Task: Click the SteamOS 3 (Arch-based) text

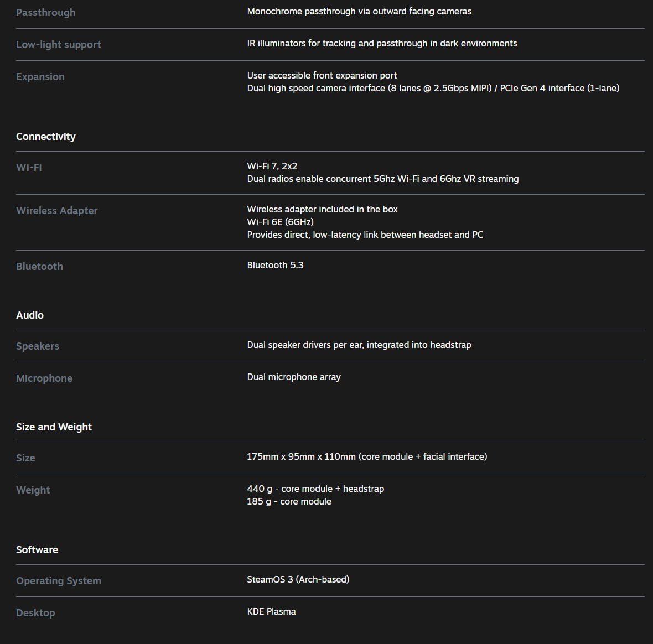Action: tap(298, 579)
